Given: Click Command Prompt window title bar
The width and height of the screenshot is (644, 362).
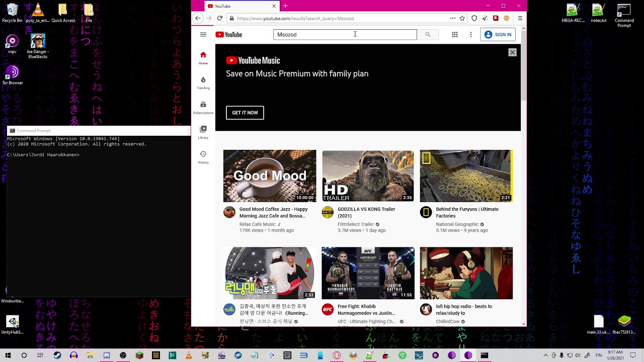Looking at the screenshot, I should (99, 131).
